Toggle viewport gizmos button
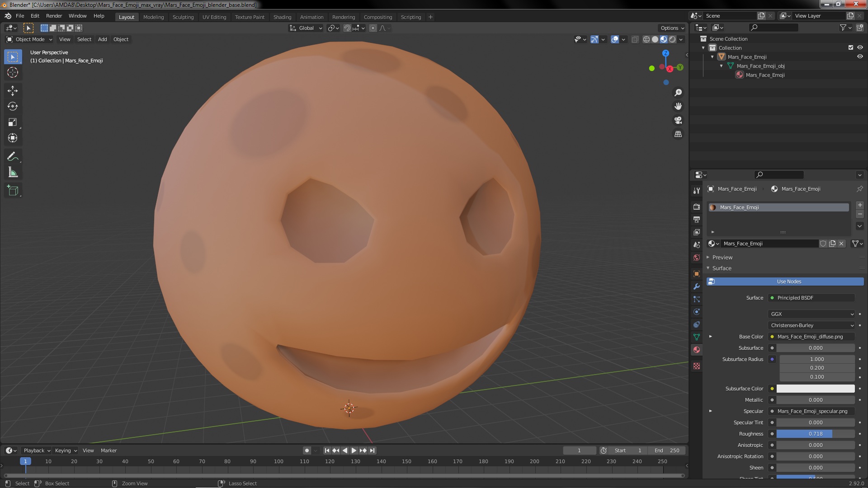This screenshot has width=868, height=488. point(594,39)
